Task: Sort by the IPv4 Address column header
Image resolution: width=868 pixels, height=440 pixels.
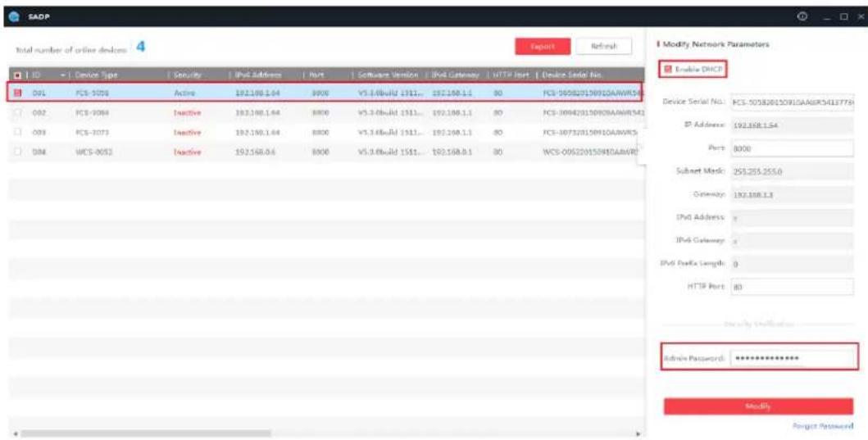Action: pos(258,75)
